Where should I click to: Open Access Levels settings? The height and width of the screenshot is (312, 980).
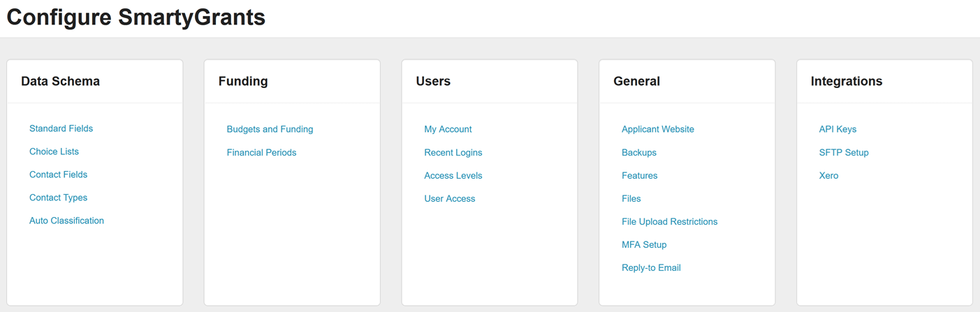tap(453, 175)
